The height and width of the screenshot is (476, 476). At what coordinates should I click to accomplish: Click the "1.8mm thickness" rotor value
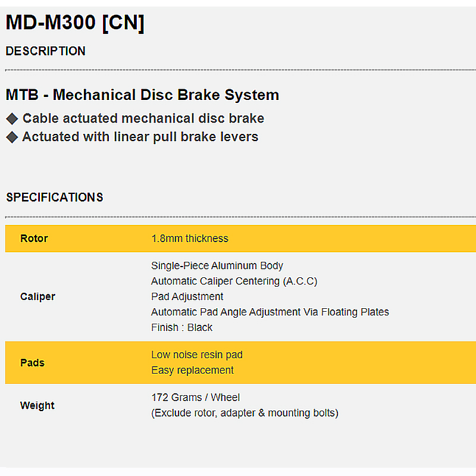tap(190, 239)
